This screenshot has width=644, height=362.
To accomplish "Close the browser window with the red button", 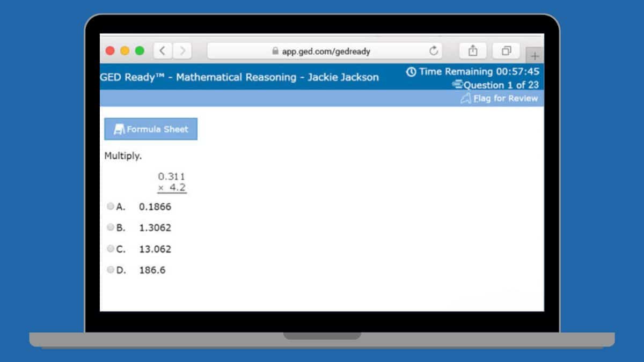I will (110, 51).
